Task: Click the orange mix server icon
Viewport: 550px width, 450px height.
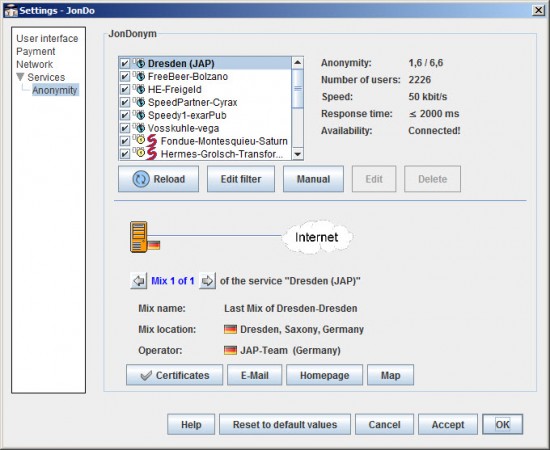Action: (x=139, y=237)
